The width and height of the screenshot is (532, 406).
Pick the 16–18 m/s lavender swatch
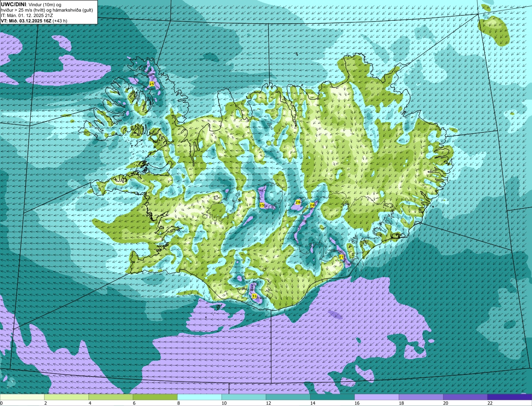(377, 397)
